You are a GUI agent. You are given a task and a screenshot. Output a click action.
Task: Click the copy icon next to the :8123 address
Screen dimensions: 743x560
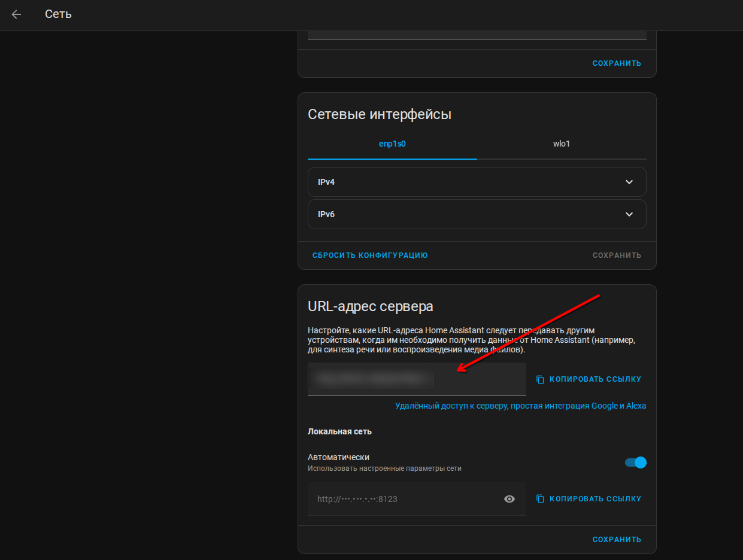[x=540, y=499]
